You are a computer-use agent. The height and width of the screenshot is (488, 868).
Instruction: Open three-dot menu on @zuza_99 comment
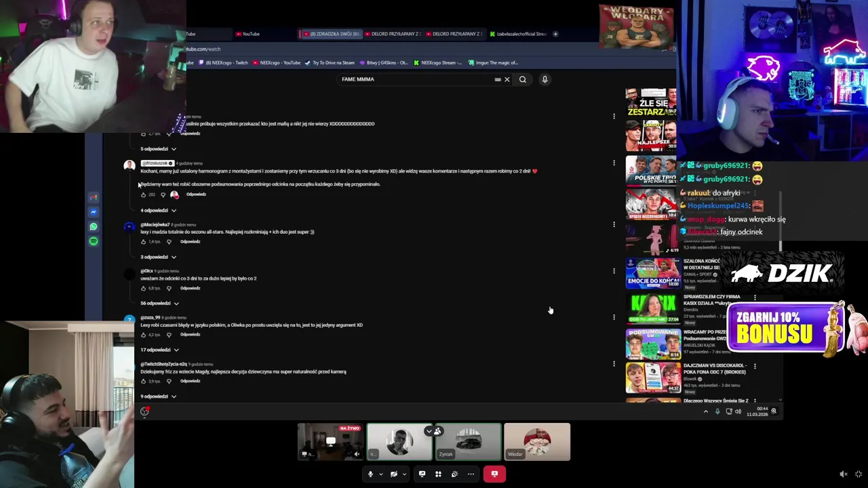tap(614, 317)
